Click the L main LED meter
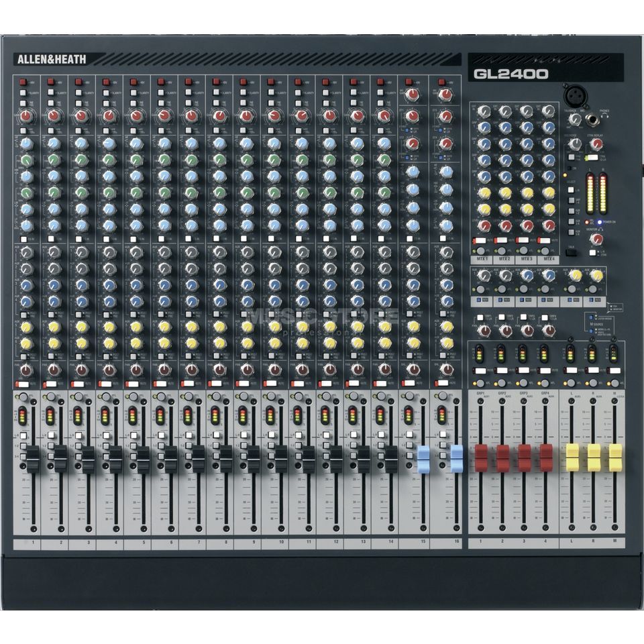Screen dimensions: 644x644 point(590,193)
